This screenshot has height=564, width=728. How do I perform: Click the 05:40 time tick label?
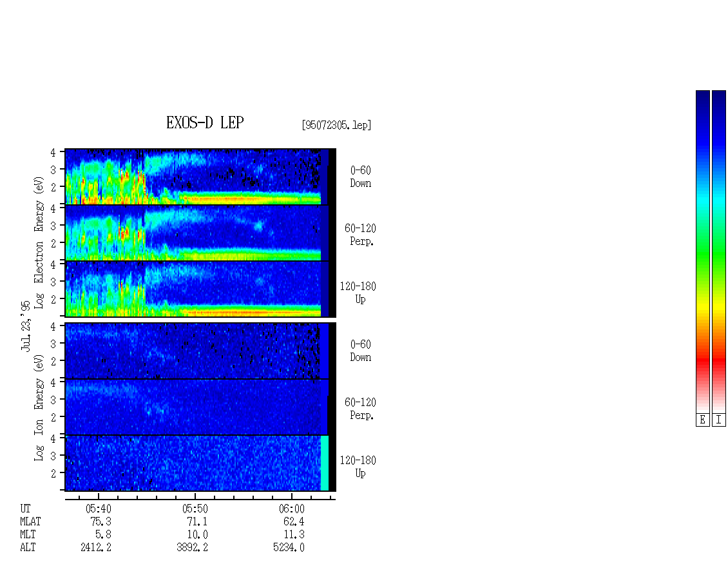point(99,509)
